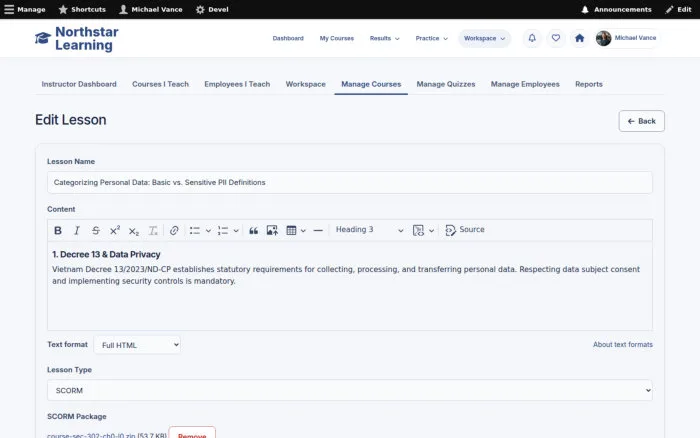This screenshot has height=438, width=700.
Task: Open the course-sec-302 zip file link
Action: (x=91, y=435)
